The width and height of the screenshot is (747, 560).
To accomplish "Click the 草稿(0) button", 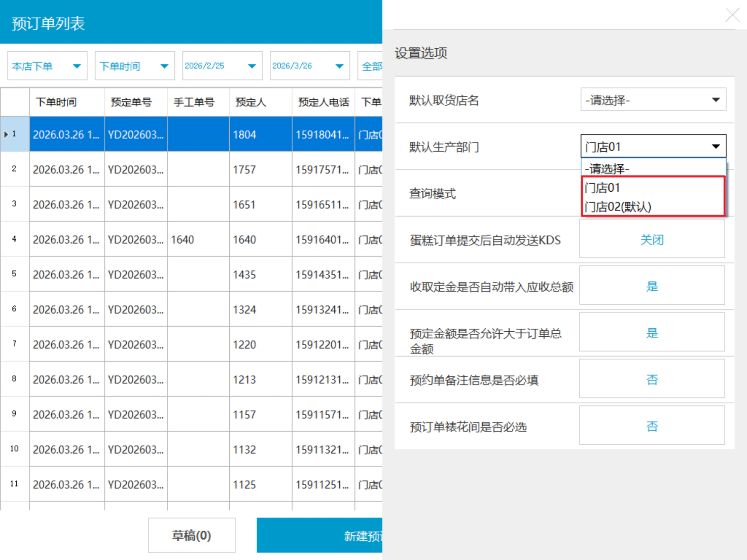I will [192, 535].
